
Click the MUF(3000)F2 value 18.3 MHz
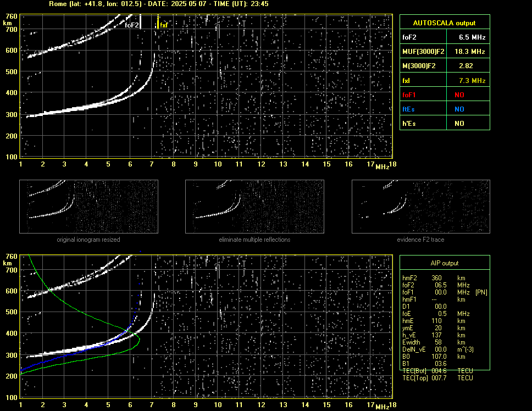click(469, 52)
